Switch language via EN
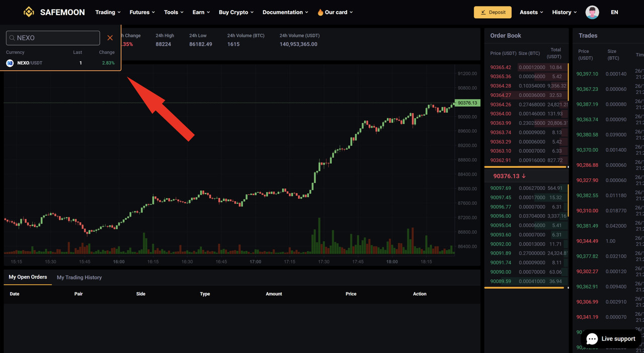Image resolution: width=644 pixels, height=353 pixels. pos(614,12)
